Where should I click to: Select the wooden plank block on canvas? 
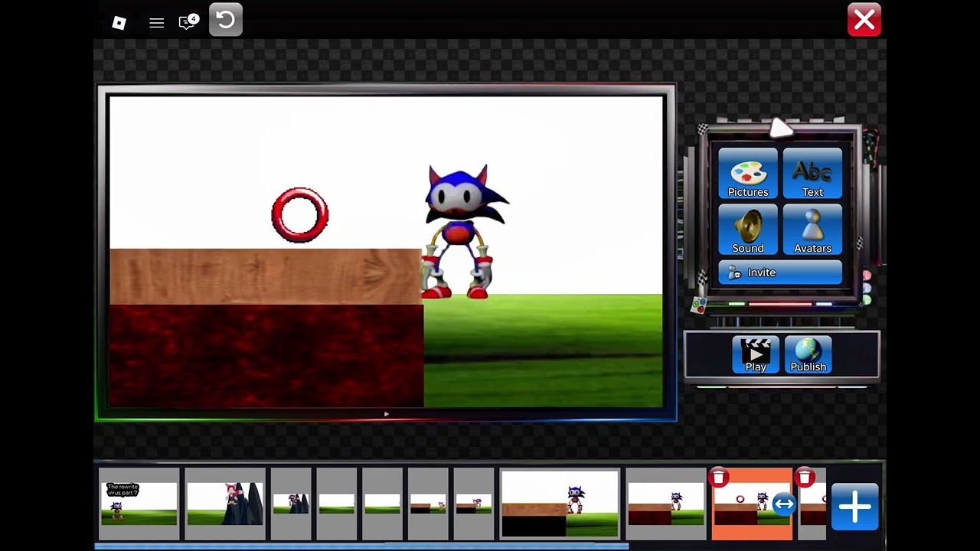coord(265,276)
